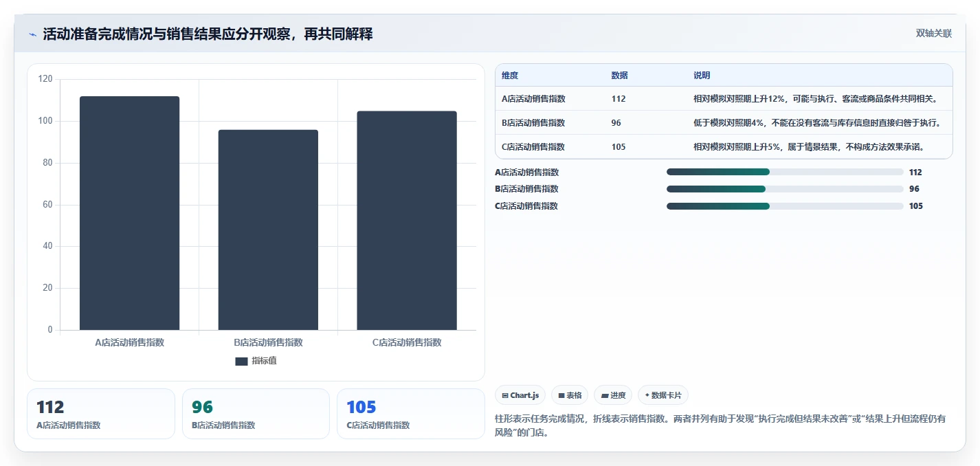Open the 112 A店活动销售指数 data card
Screen dimensions: 980x466
point(101,414)
